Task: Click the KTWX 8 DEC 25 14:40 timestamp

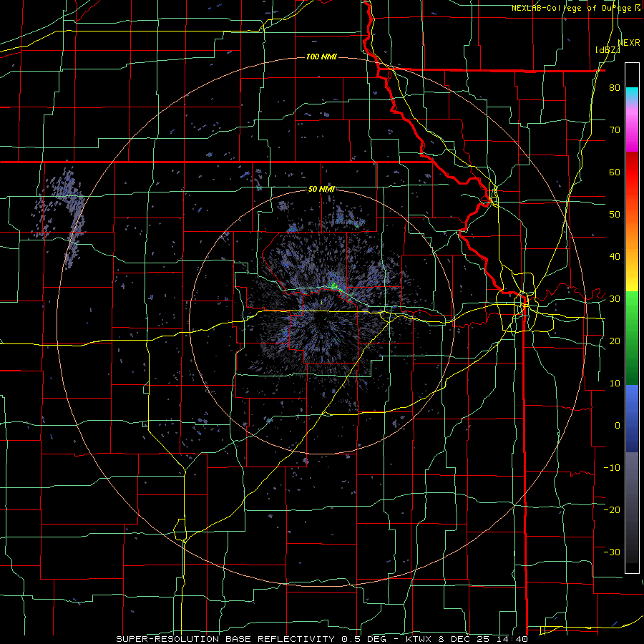Action: tap(467, 639)
